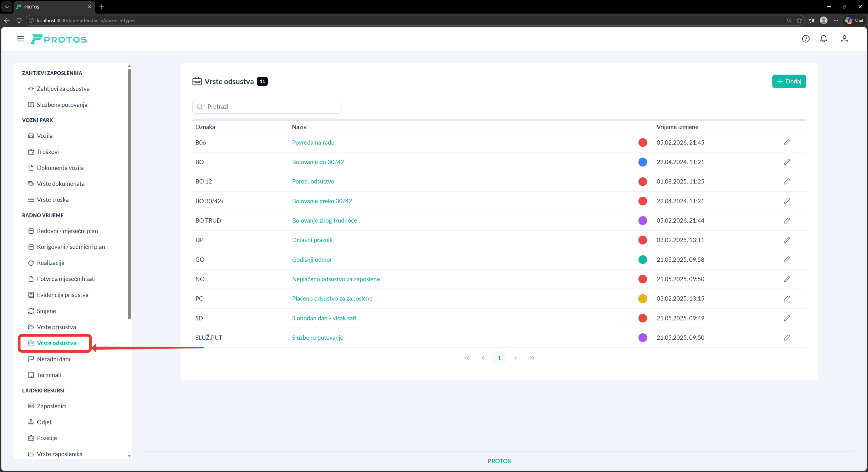Open the notifications bell icon
The image size is (868, 472).
pyautogui.click(x=824, y=39)
